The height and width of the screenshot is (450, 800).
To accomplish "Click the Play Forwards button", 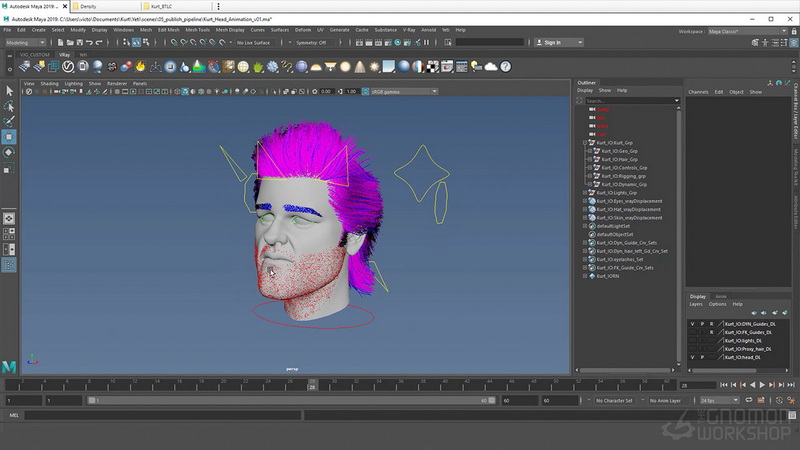I will (x=762, y=385).
